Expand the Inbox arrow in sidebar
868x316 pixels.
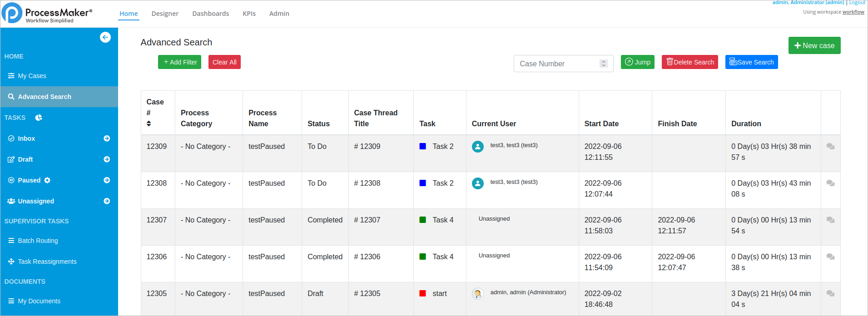coord(107,138)
